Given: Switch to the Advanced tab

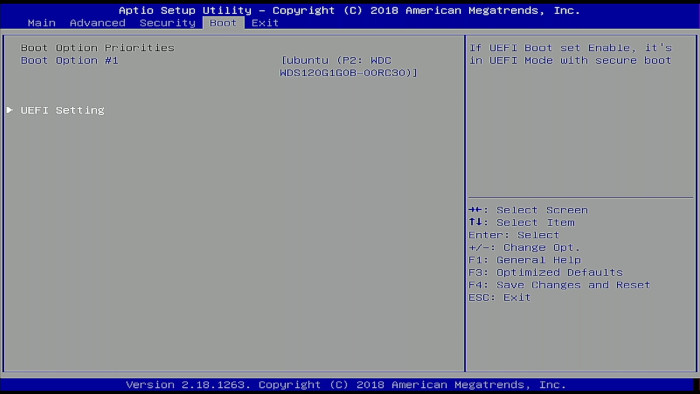Looking at the screenshot, I should click(x=97, y=23).
